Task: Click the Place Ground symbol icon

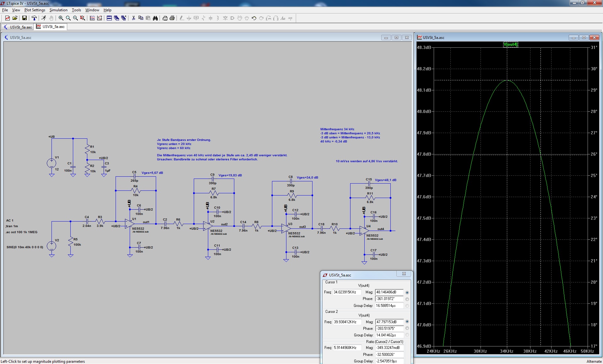Action: click(189, 18)
